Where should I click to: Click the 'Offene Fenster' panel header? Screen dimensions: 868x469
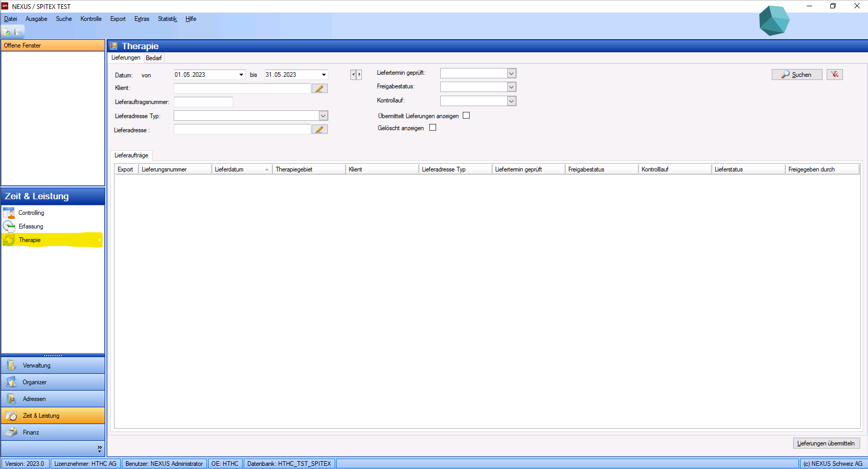53,45
